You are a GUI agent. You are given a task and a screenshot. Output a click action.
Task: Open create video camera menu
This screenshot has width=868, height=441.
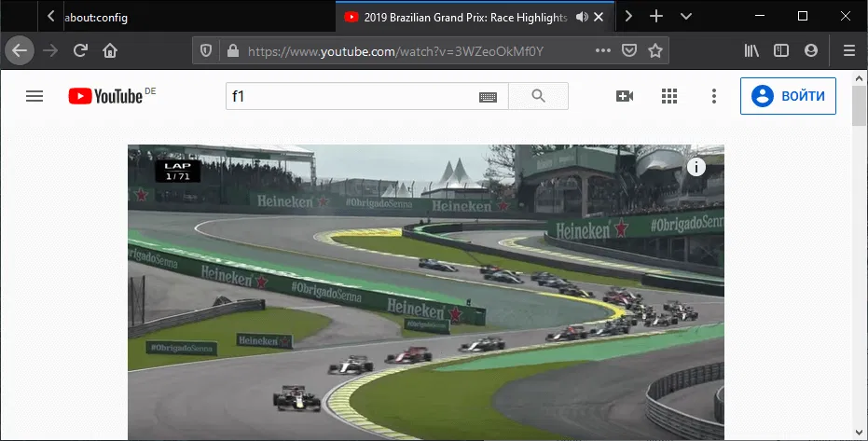[625, 96]
